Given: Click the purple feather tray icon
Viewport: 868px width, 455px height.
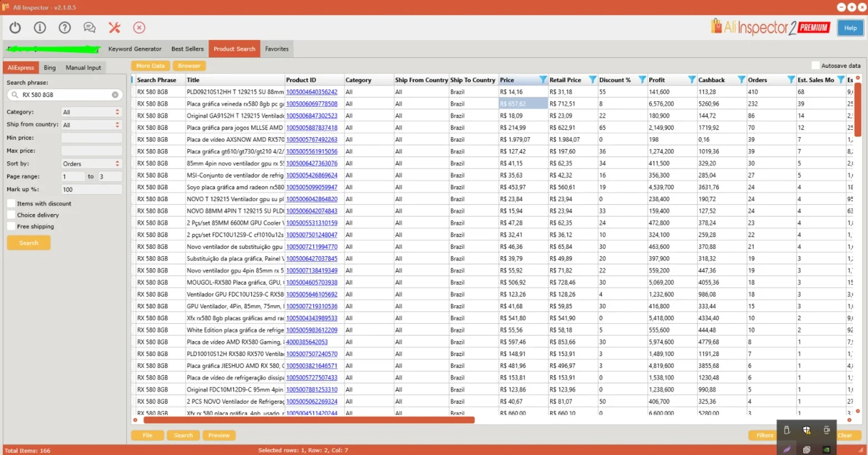Looking at the screenshot, I should pos(787,449).
